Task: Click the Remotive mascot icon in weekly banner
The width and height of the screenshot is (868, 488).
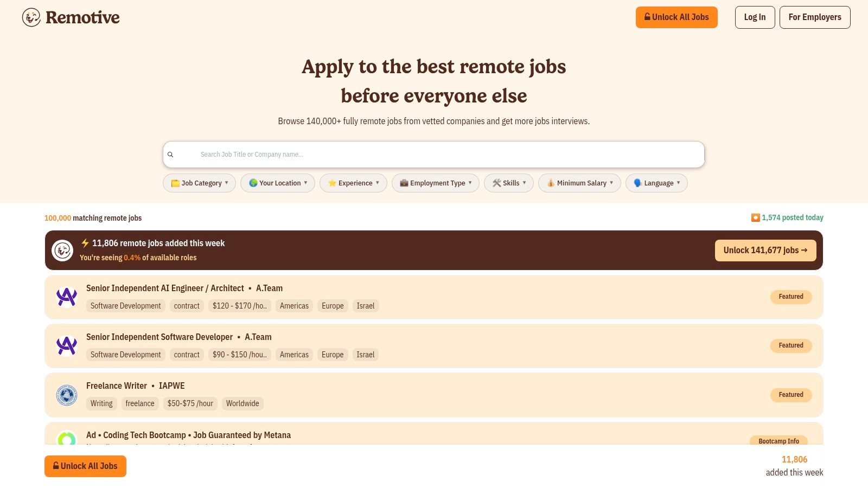Action: [x=62, y=251]
